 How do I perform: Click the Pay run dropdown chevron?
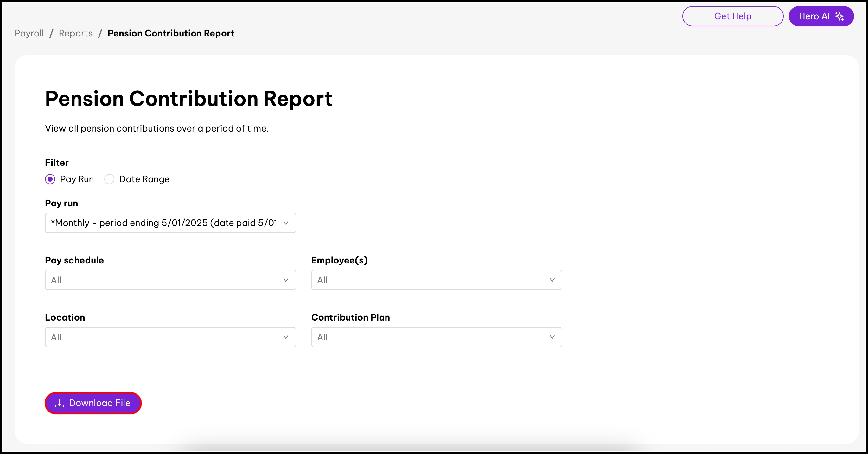pyautogui.click(x=286, y=223)
